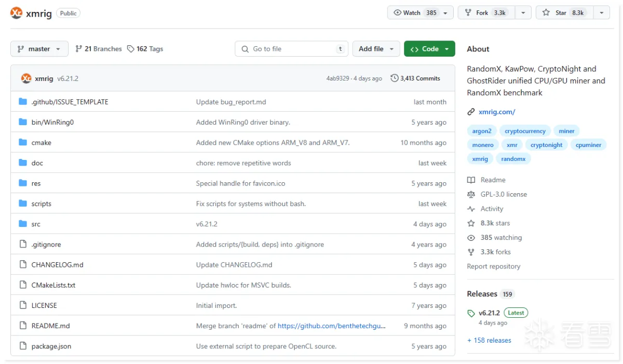Open the README.md file
Screen dimensions: 623x364
coord(50,326)
